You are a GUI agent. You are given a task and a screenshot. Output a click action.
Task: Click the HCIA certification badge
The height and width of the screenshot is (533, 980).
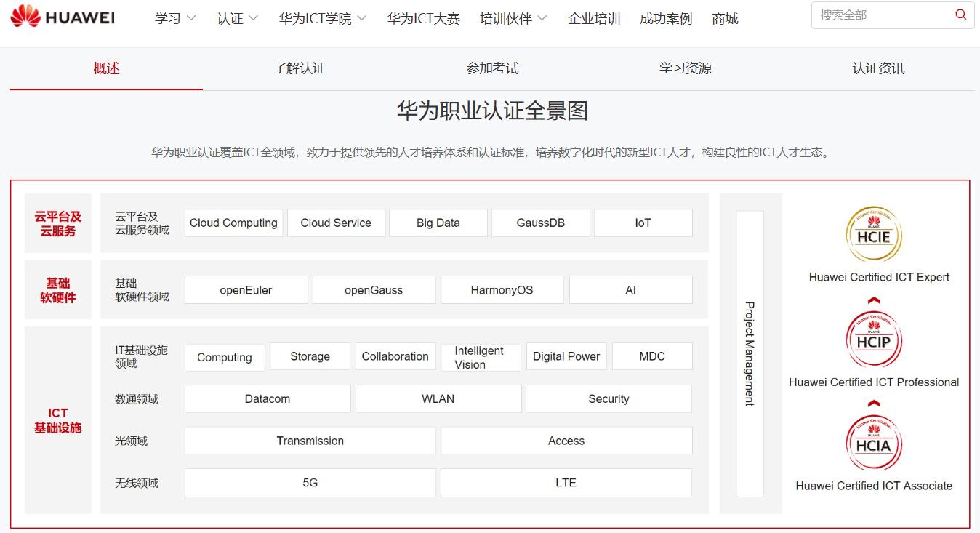[873, 443]
